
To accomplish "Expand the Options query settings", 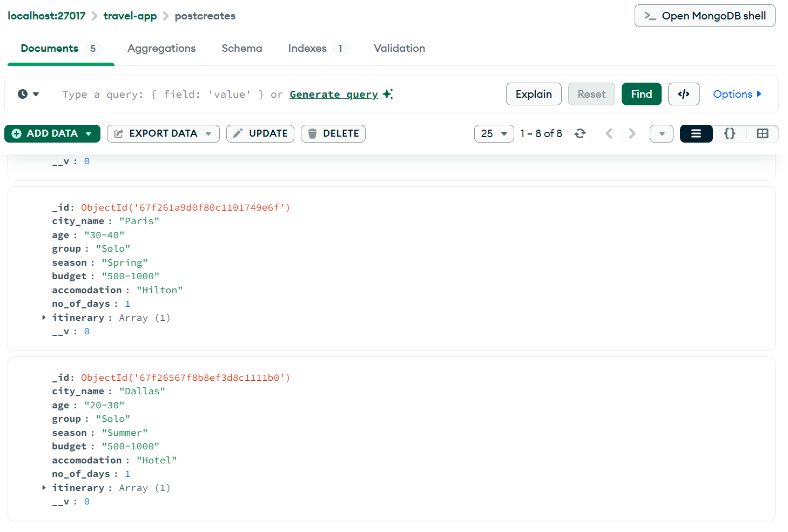I will [x=737, y=94].
